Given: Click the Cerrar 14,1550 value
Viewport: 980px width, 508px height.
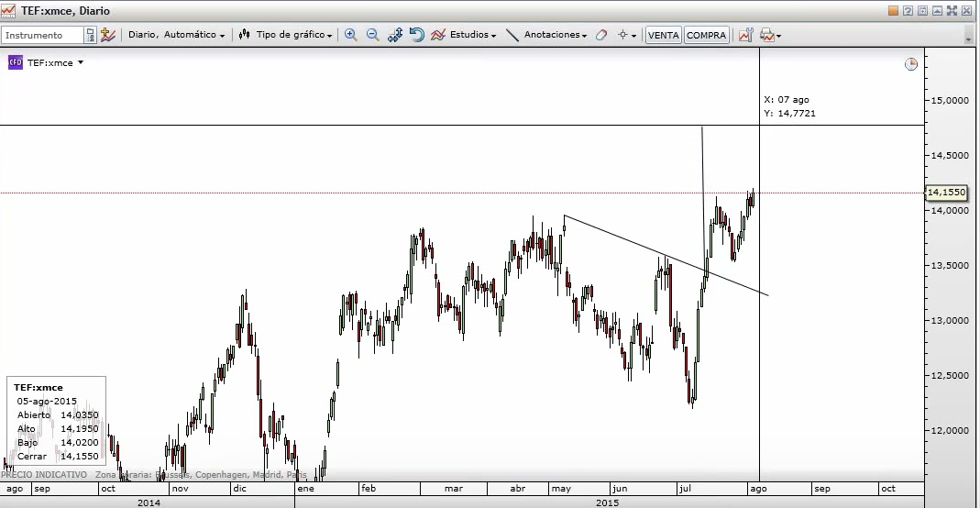Looking at the screenshot, I should (80, 456).
